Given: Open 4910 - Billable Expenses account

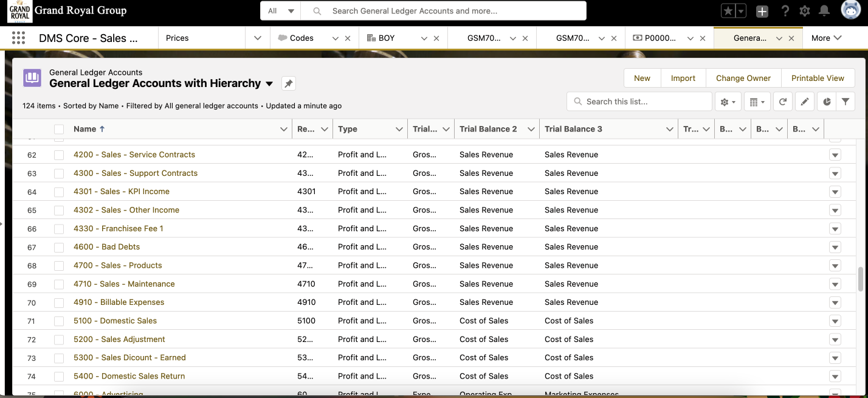Looking at the screenshot, I should pos(119,302).
